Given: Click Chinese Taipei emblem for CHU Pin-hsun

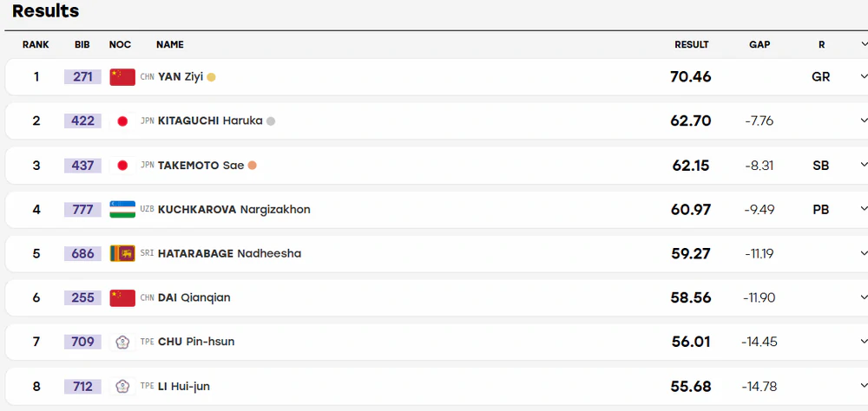Looking at the screenshot, I should click(x=122, y=342).
